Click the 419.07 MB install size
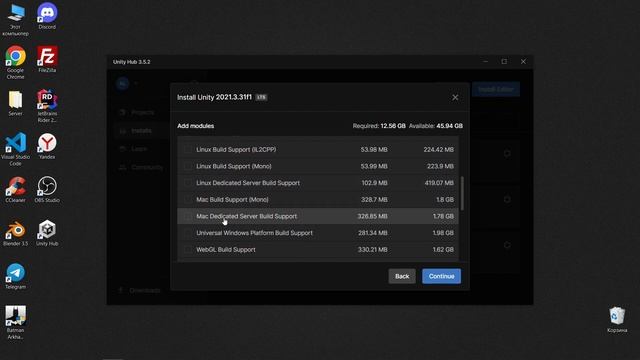Image resolution: width=640 pixels, height=360 pixels. [x=439, y=183]
